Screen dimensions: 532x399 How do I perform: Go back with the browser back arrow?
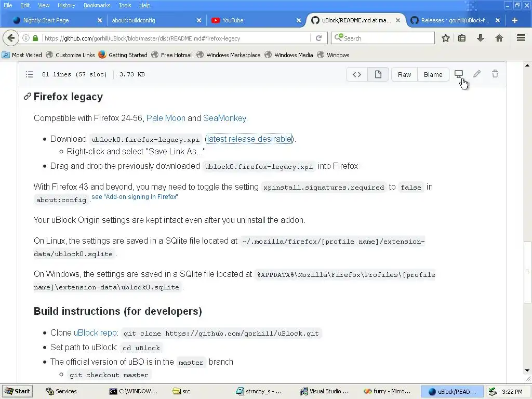pyautogui.click(x=11, y=38)
